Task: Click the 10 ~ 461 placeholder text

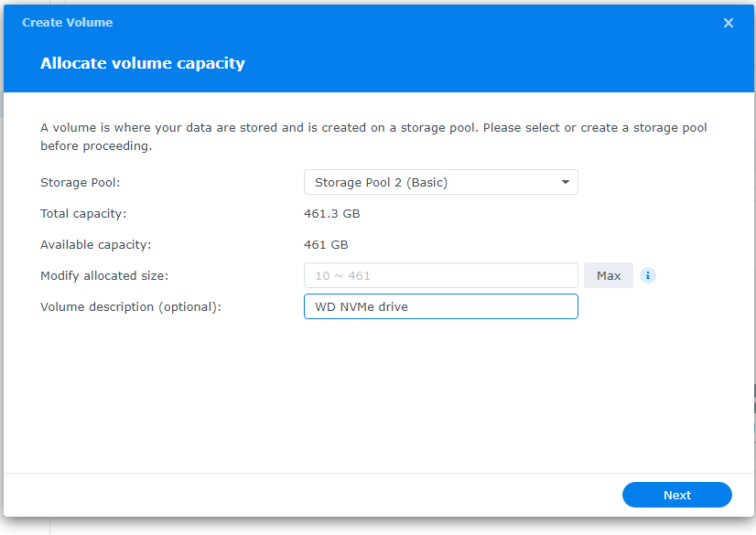Action: point(342,275)
